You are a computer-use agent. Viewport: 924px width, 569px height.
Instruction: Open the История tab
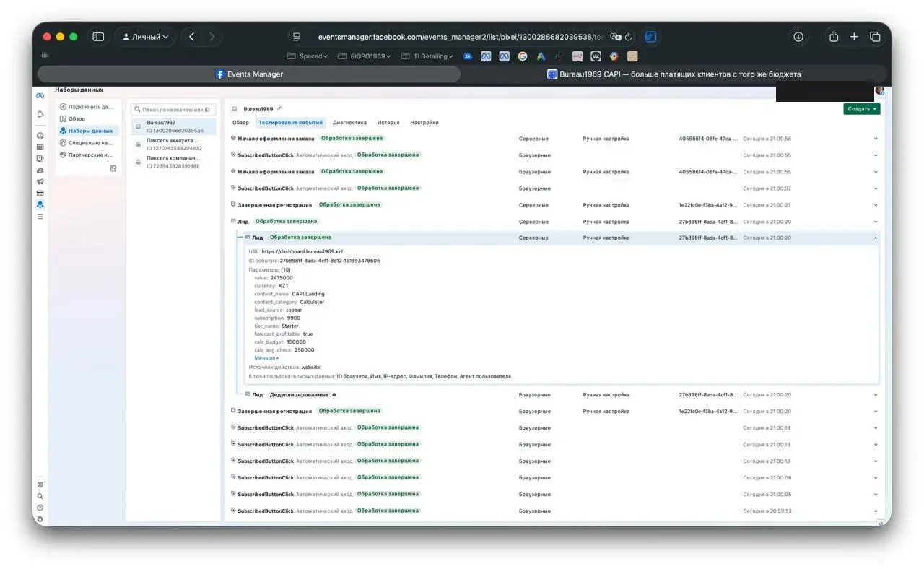click(x=388, y=123)
